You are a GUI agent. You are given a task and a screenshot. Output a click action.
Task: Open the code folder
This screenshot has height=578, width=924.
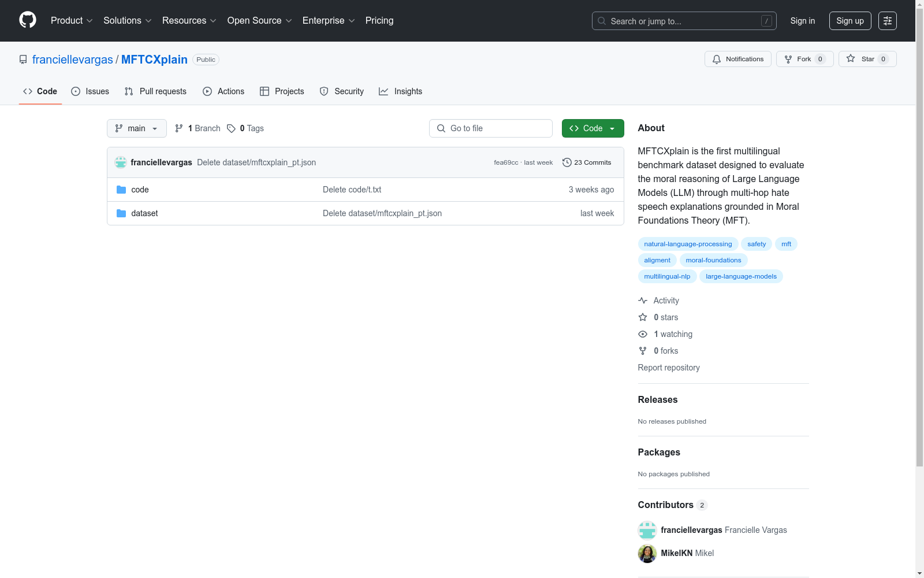click(140, 190)
